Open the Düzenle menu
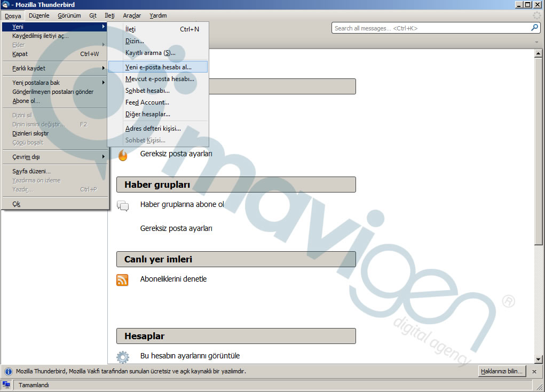Viewport: 545px width, 392px height. click(x=39, y=15)
